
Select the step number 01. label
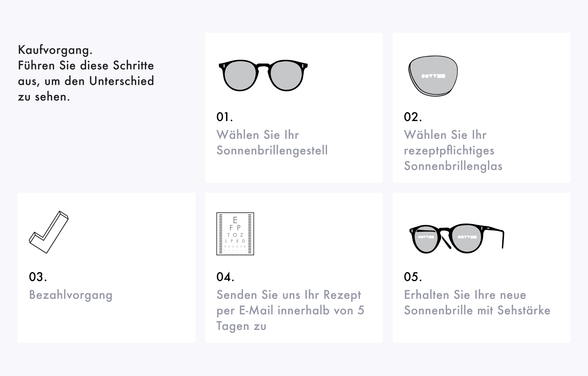225,117
